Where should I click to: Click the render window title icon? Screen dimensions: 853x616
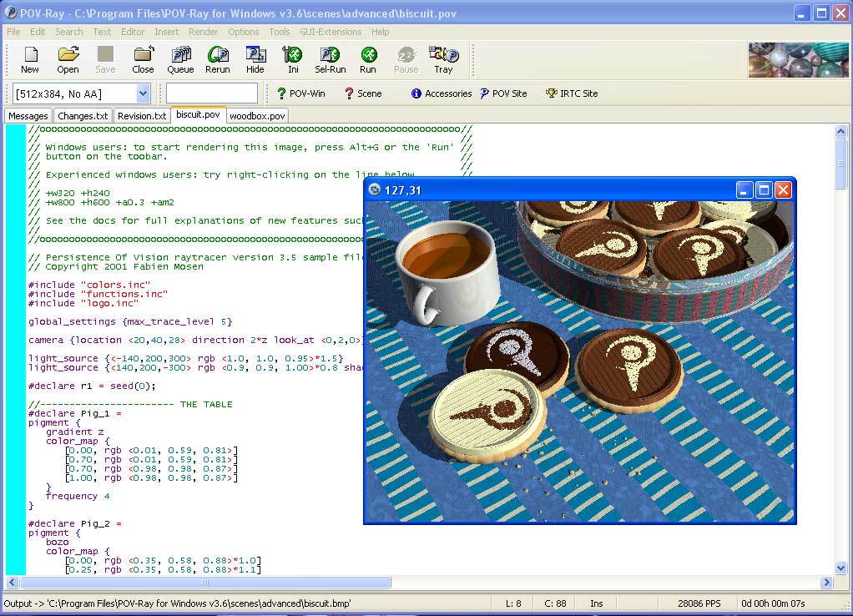374,189
